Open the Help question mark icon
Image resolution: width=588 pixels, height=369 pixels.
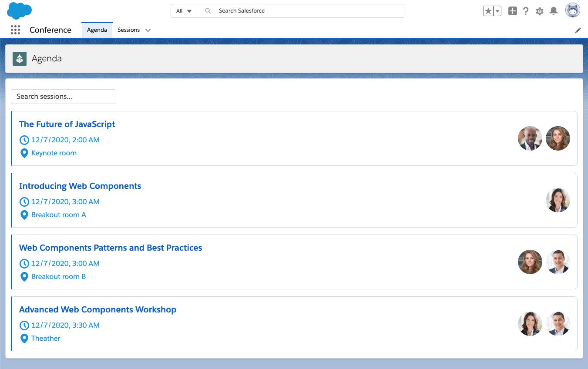point(526,11)
